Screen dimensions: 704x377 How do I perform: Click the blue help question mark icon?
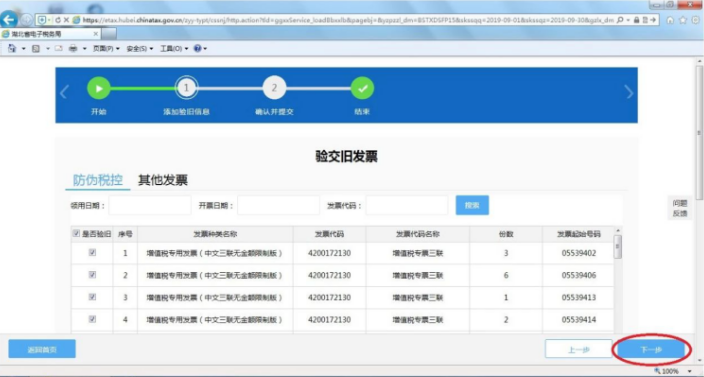tap(197, 48)
